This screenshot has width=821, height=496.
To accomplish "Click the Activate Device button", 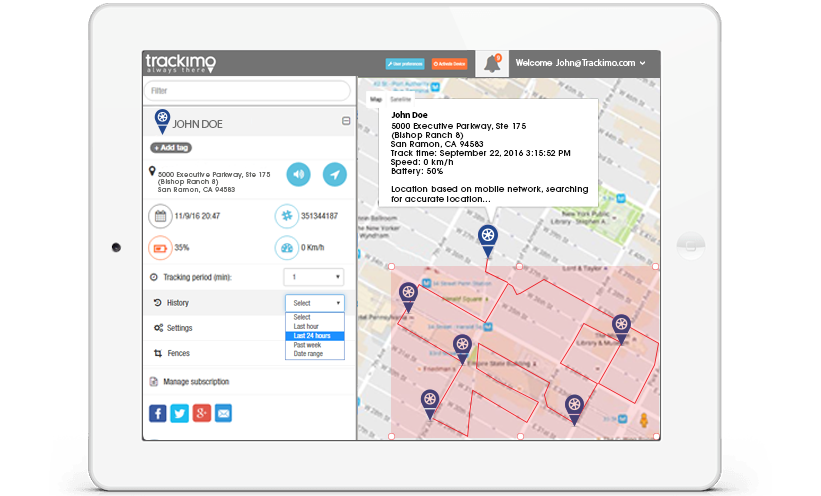I will (449, 64).
